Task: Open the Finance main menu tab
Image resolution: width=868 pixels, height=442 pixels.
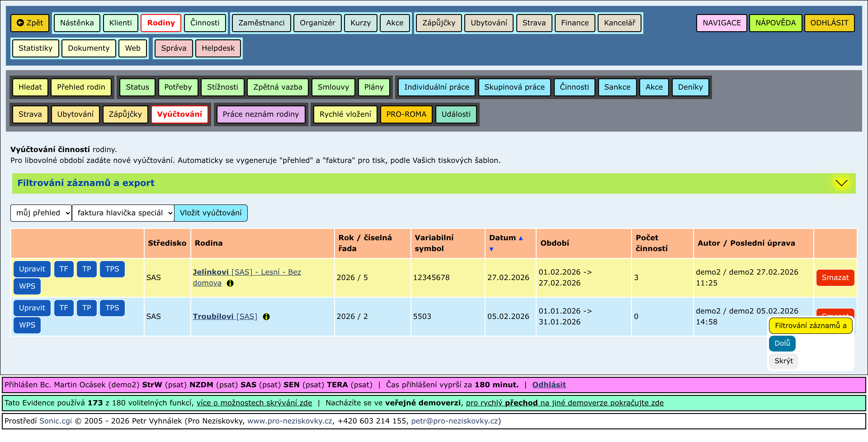Action: coord(575,23)
